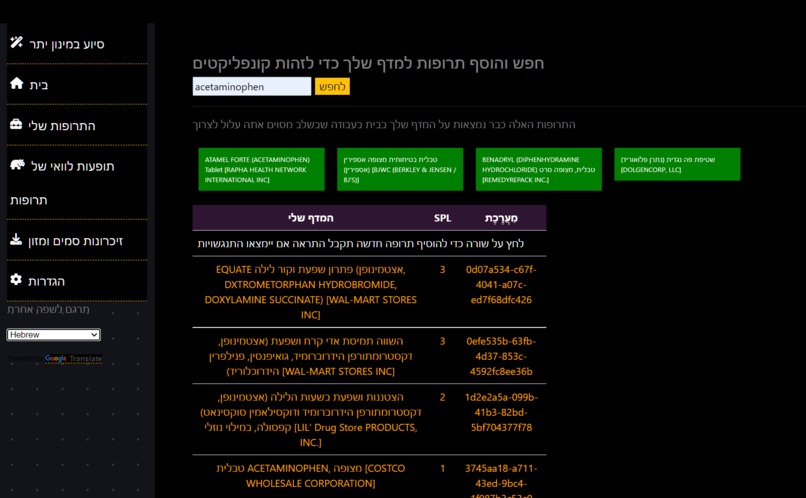Select the LIL' Drug Store PRODUCTS row
806x498 pixels.
click(x=369, y=419)
